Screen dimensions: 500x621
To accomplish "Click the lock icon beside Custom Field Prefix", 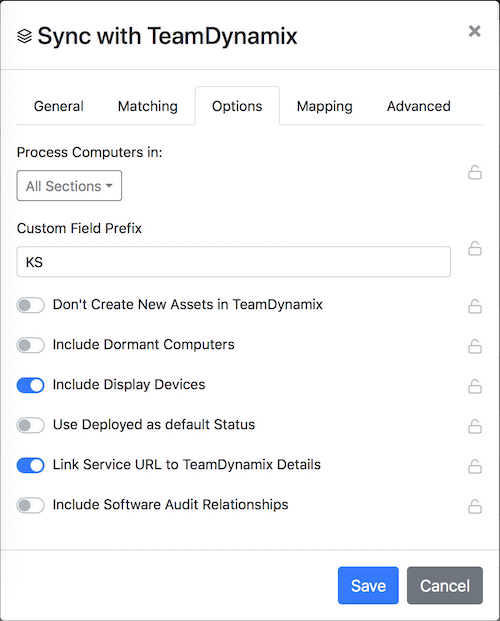I will [475, 248].
